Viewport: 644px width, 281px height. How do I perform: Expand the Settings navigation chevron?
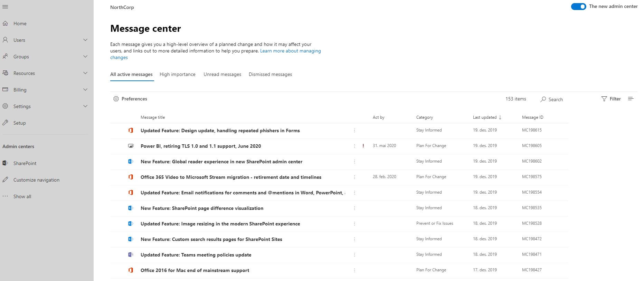point(85,106)
